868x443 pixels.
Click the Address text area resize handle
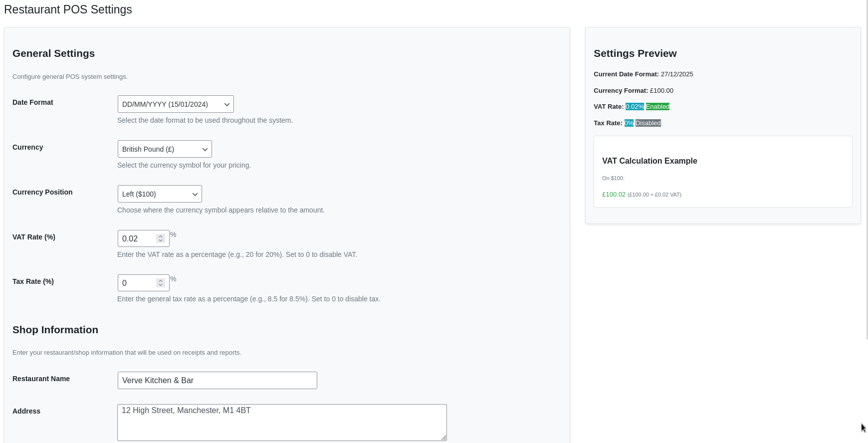point(444,438)
